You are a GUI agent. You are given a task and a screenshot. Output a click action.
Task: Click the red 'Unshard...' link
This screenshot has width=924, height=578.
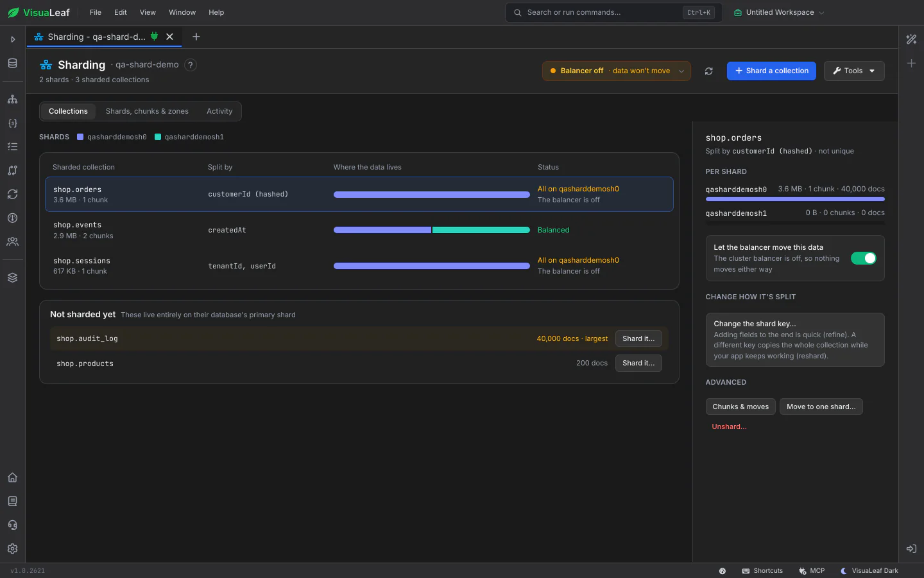(x=729, y=426)
